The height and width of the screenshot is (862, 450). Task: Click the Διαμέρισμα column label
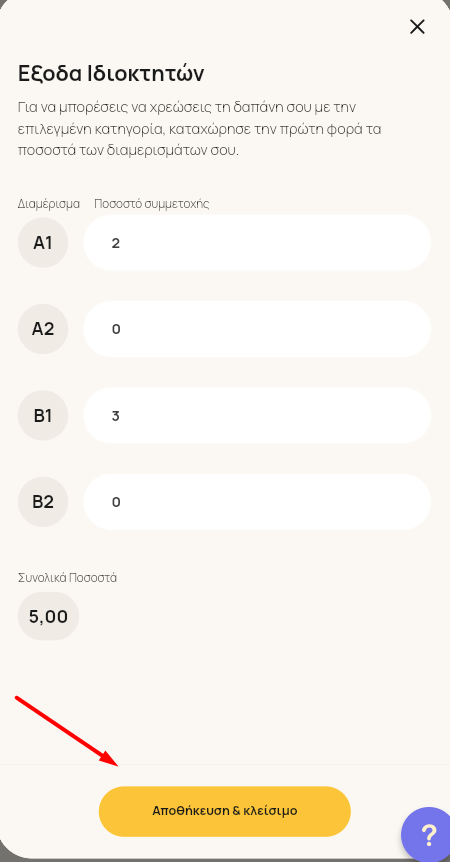click(48, 204)
